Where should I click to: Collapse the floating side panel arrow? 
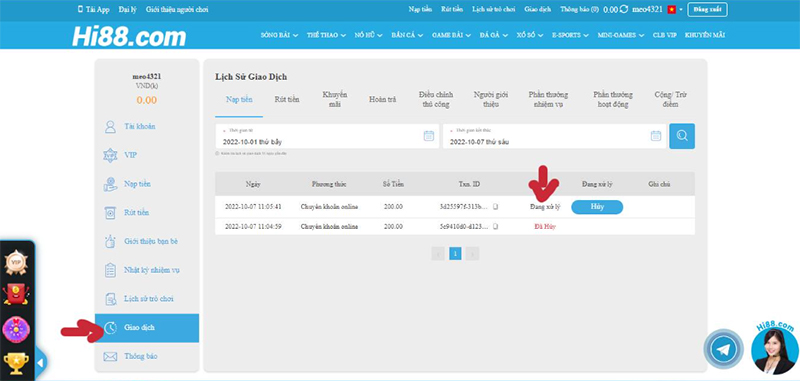40,363
